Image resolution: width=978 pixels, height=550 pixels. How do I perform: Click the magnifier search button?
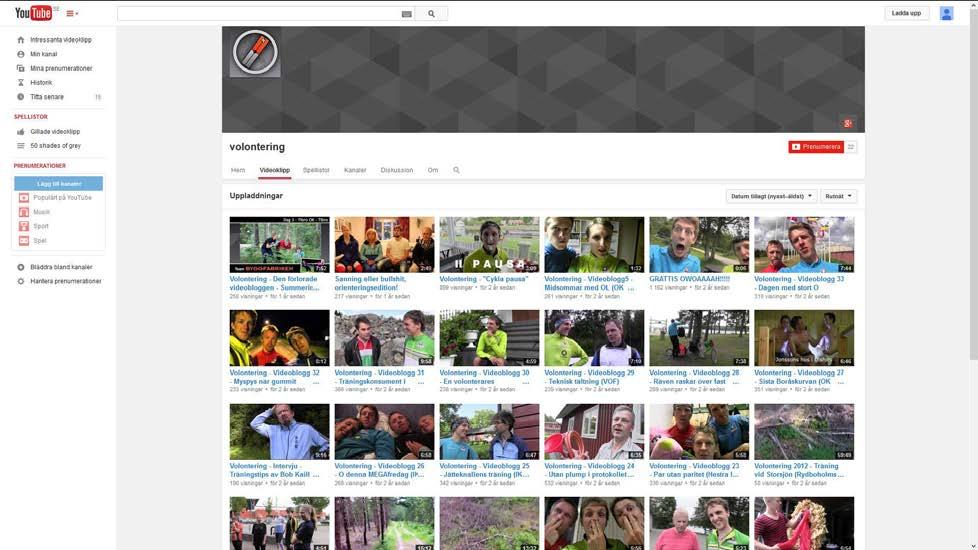click(432, 14)
